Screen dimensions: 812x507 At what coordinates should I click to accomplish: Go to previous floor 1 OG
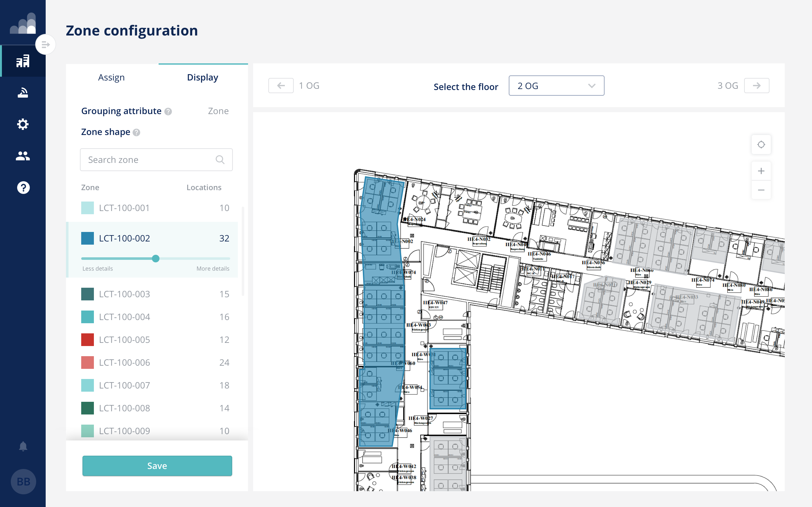click(281, 86)
